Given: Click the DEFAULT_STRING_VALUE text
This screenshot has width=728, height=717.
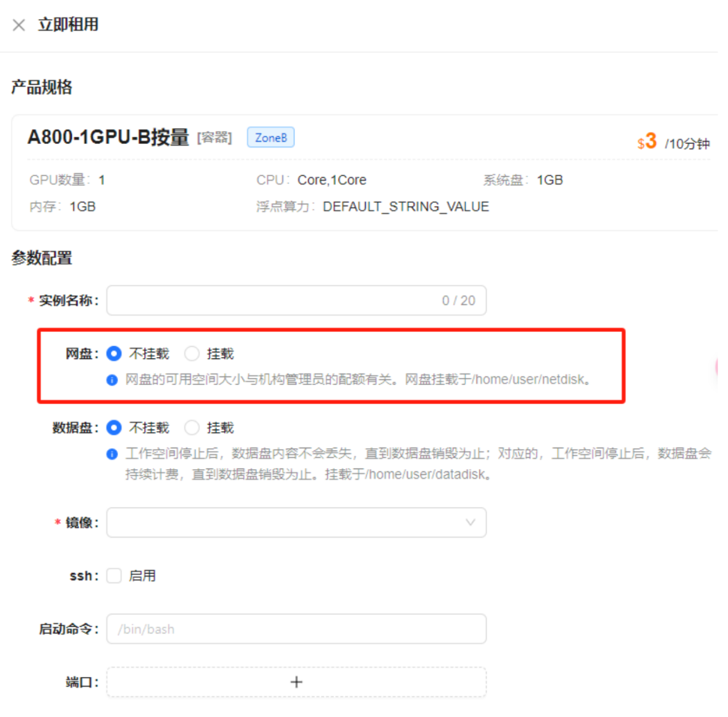Looking at the screenshot, I should (x=406, y=206).
